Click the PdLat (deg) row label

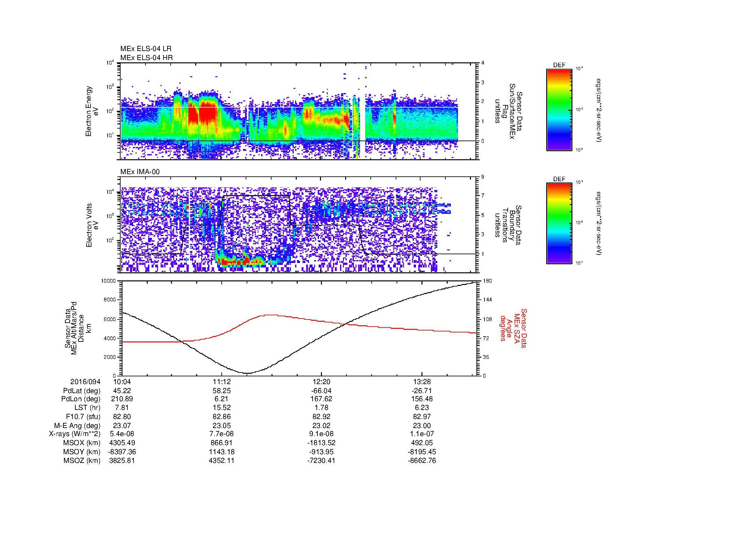(x=82, y=391)
